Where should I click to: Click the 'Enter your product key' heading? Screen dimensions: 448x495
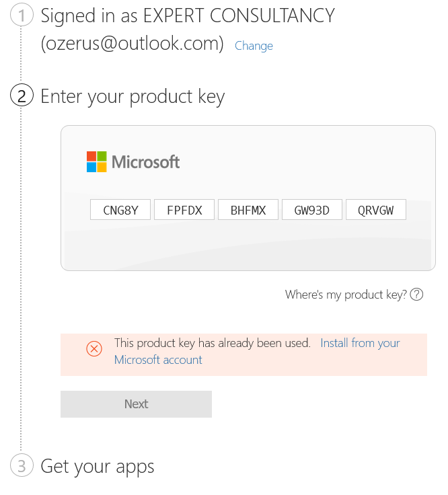pyautogui.click(x=133, y=96)
